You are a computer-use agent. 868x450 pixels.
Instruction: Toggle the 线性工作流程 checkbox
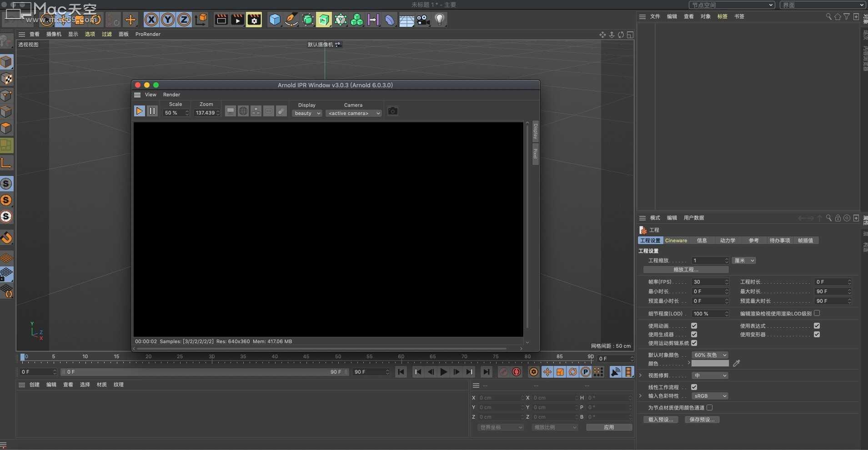694,387
